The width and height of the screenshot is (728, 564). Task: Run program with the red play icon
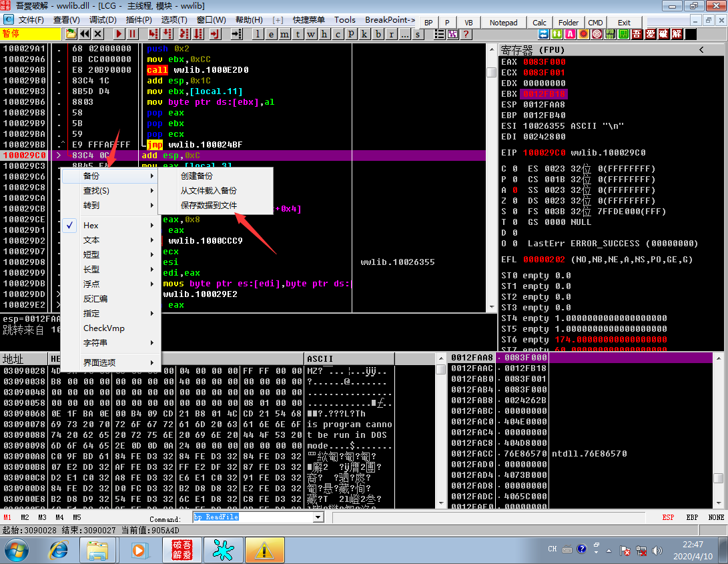click(119, 34)
